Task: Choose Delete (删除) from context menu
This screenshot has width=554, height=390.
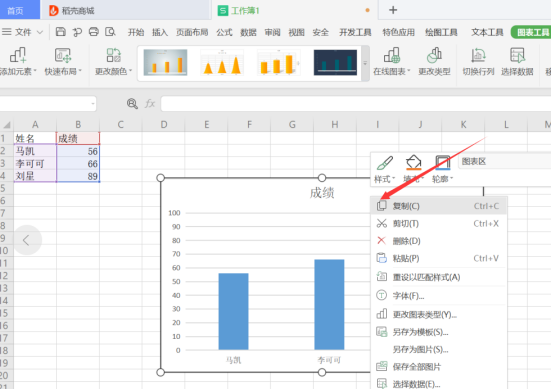Action: [439, 241]
